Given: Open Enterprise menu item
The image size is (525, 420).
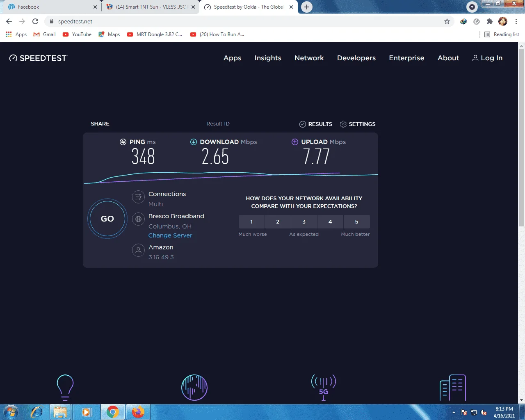Looking at the screenshot, I should pos(406,58).
